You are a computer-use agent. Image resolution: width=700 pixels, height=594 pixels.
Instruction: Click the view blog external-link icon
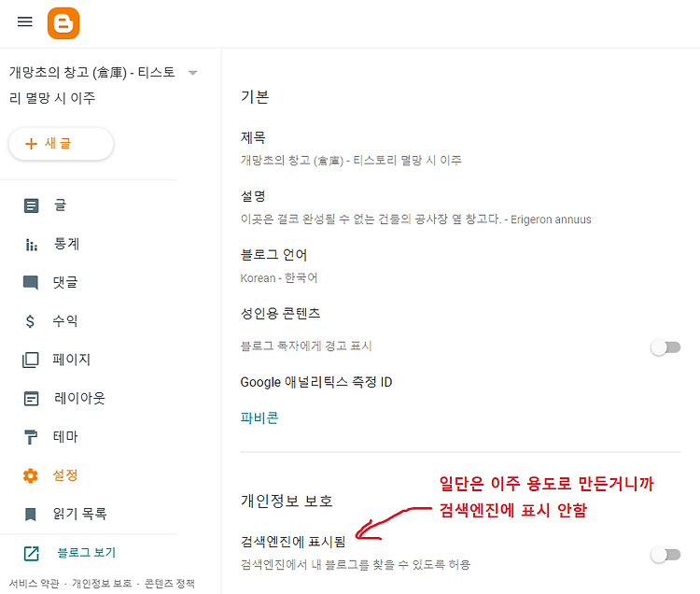(31, 553)
